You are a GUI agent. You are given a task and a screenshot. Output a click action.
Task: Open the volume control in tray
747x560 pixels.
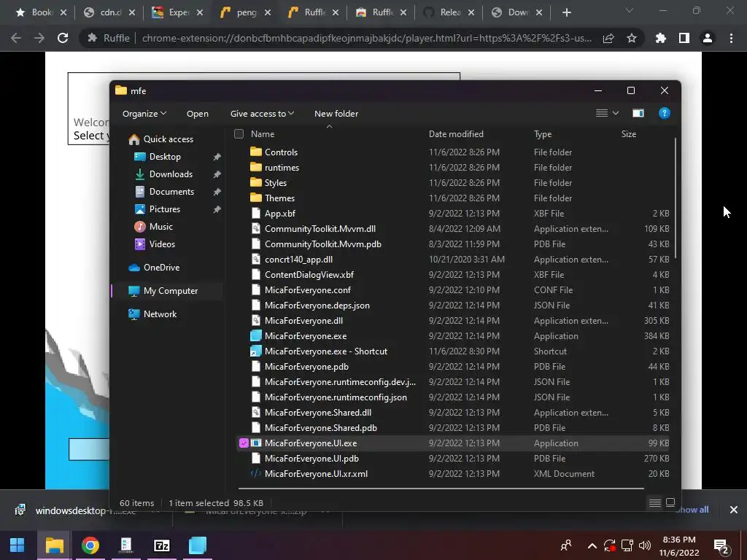click(x=645, y=545)
